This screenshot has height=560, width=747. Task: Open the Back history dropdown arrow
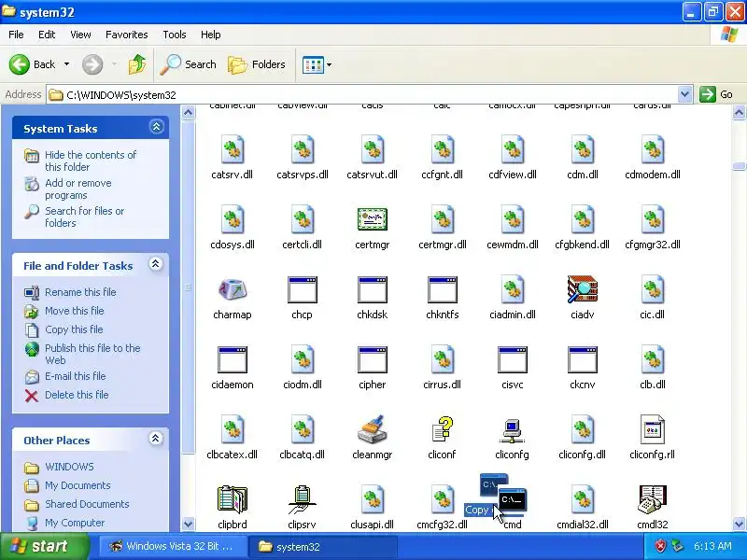pyautogui.click(x=66, y=64)
